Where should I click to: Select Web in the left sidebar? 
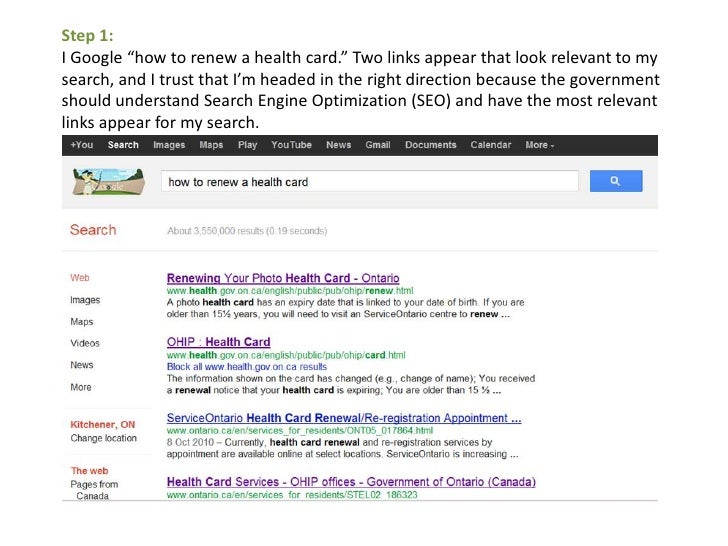coord(80,278)
